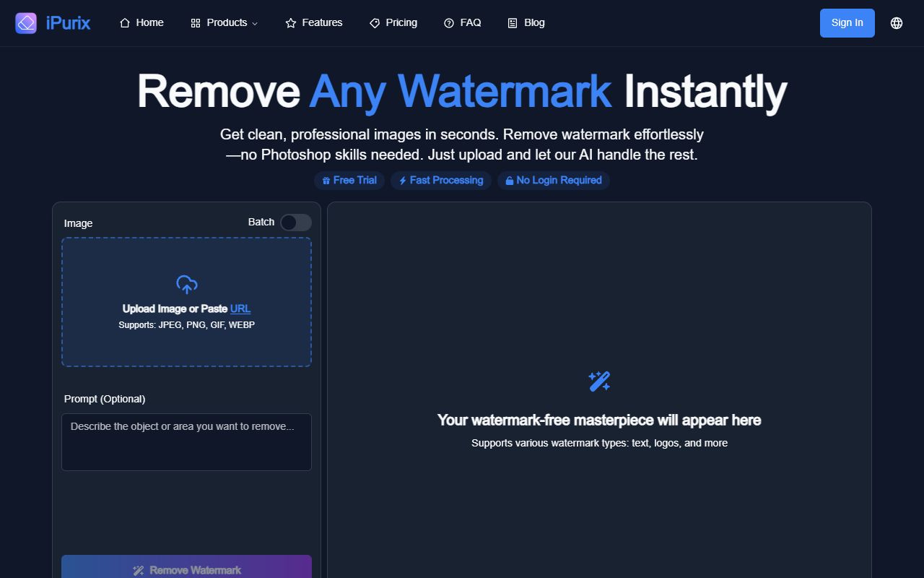The width and height of the screenshot is (924, 578).
Task: Click the star icon beside Features
Action: tap(291, 23)
